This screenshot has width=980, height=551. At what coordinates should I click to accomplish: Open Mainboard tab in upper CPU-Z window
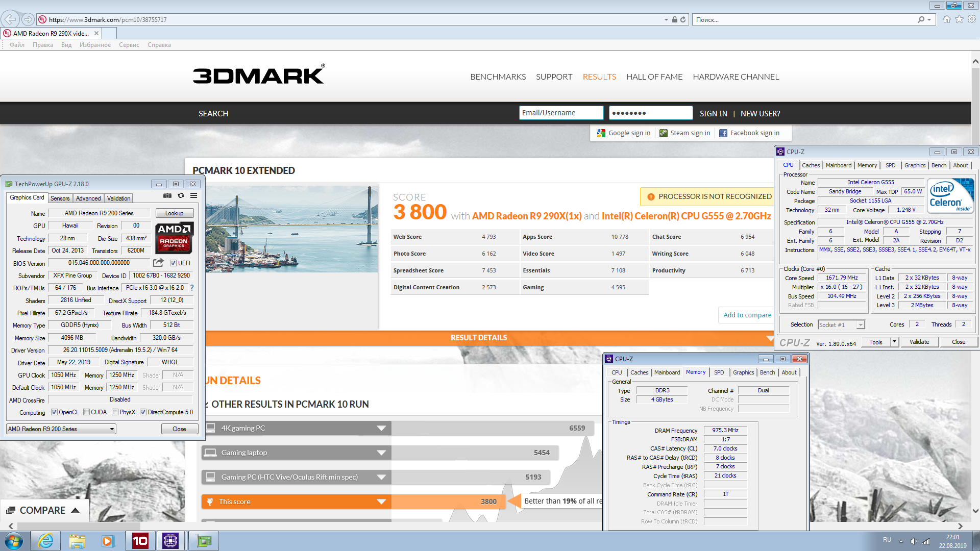pyautogui.click(x=839, y=165)
